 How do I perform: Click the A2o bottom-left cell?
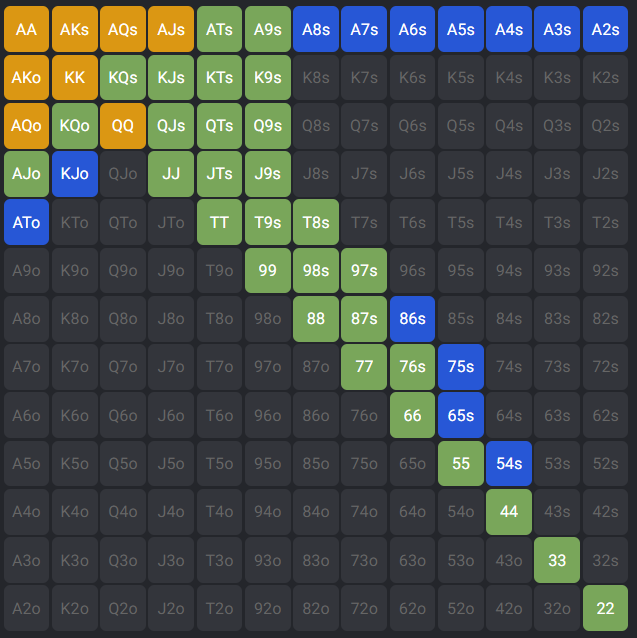pyautogui.click(x=27, y=607)
